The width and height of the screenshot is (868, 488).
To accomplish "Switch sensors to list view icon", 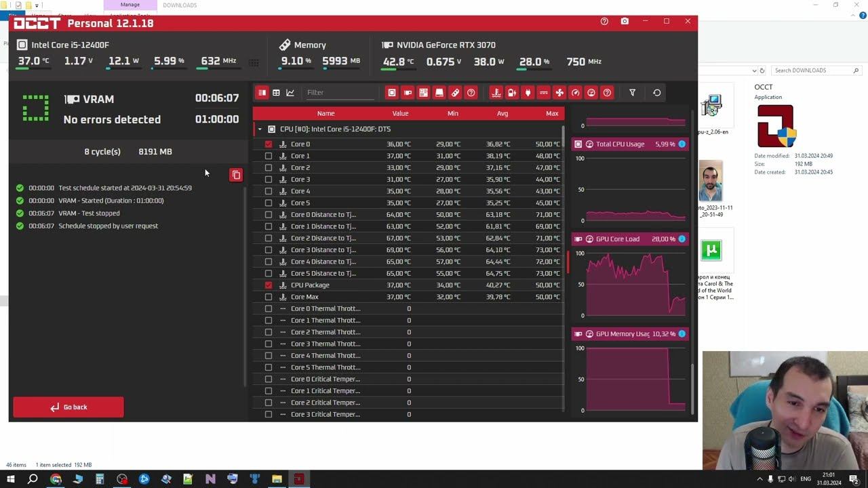I will [262, 93].
